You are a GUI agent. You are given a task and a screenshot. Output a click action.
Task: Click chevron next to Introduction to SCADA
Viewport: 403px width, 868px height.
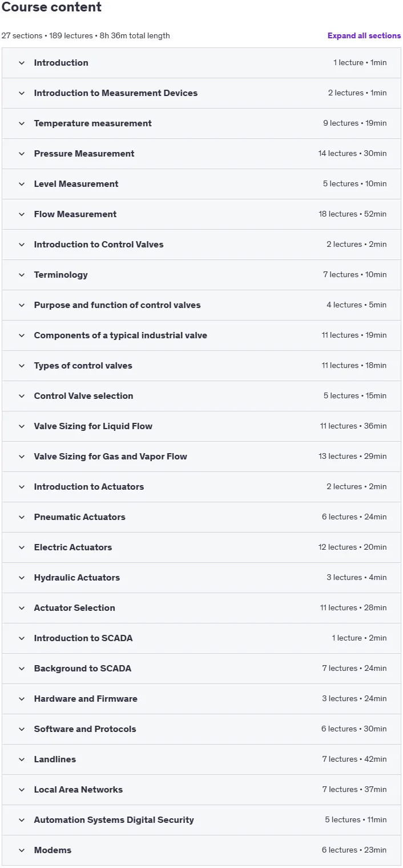click(x=22, y=638)
